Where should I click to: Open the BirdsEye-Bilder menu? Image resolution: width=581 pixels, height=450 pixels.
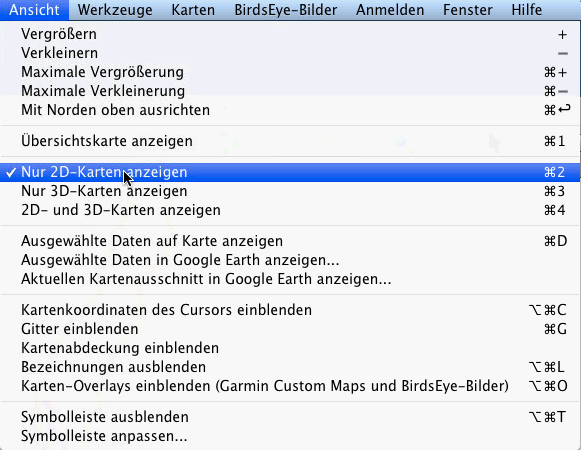(286, 10)
